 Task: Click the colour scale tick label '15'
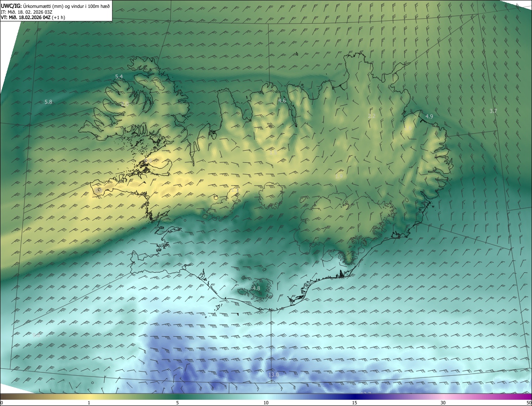pos(355,403)
